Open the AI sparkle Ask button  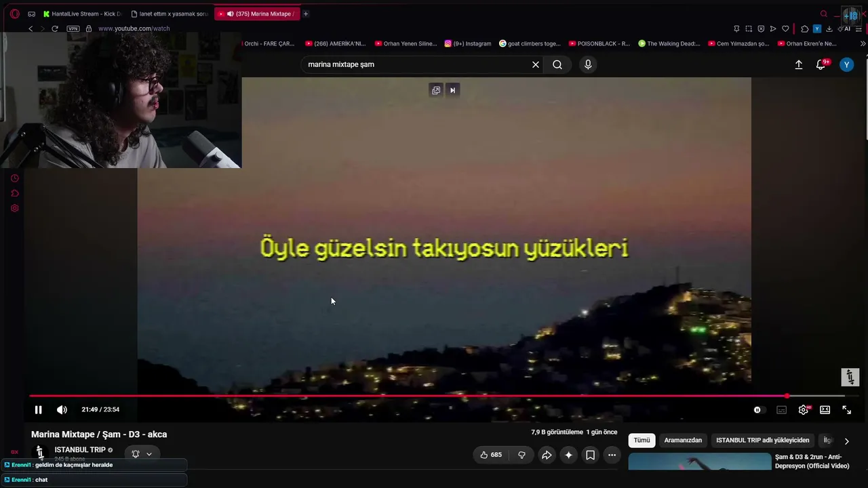(x=568, y=455)
